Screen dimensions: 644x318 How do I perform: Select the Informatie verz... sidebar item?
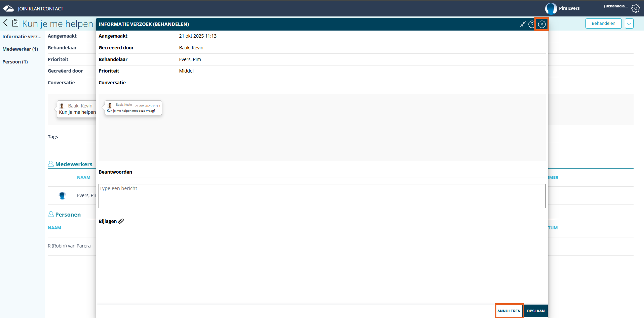pyautogui.click(x=22, y=37)
